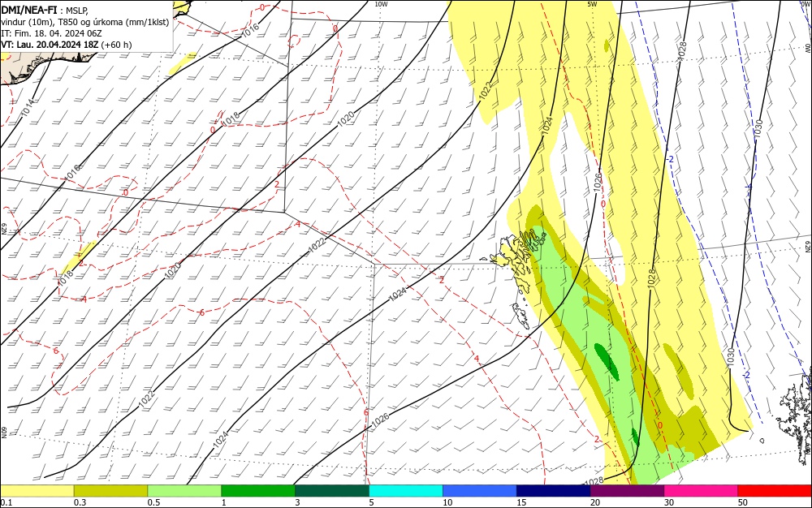This screenshot has width=812, height=508.
Task: Click the 'vindur (10m), T850 og úrkoma' line
Action: coord(85,22)
